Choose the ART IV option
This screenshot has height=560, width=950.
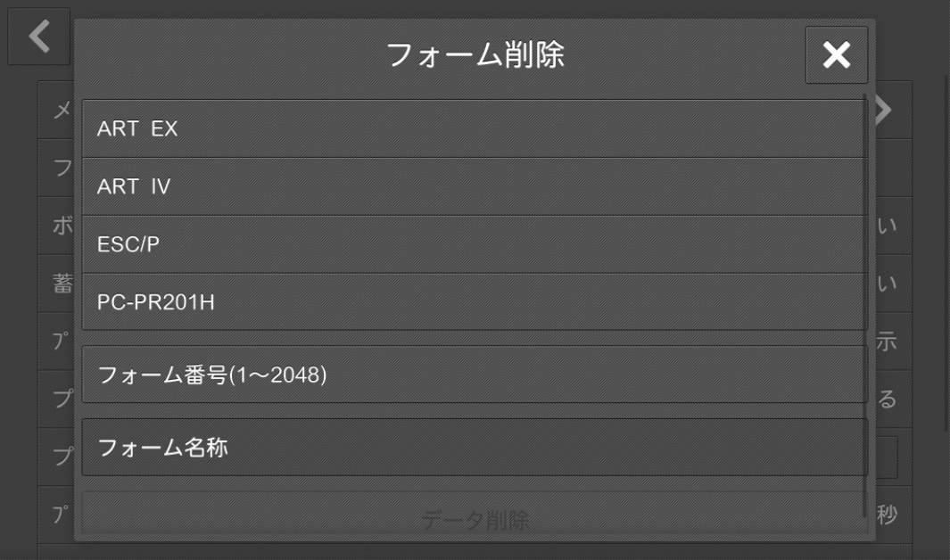(475, 186)
